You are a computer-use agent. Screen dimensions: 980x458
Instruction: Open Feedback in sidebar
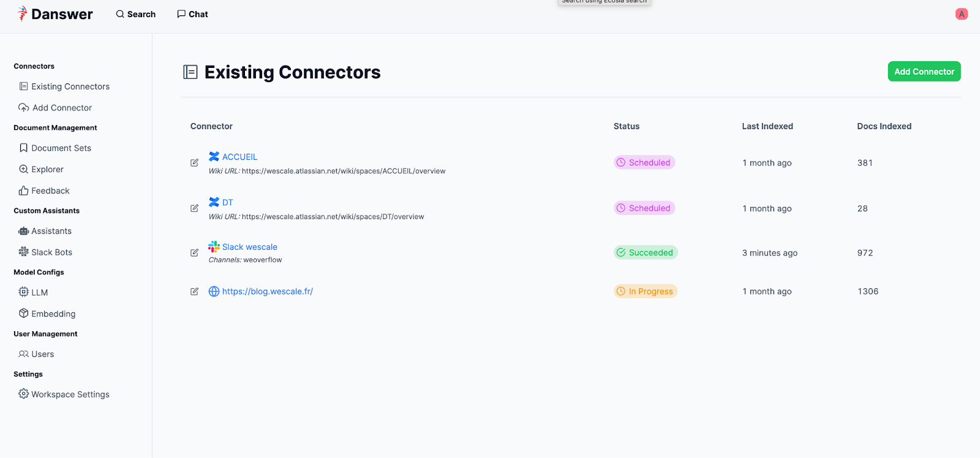[x=44, y=190]
